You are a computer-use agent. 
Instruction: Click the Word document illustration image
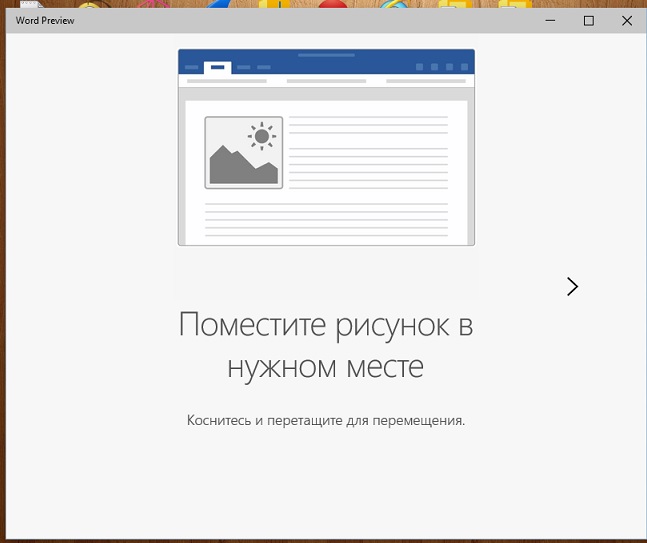pyautogui.click(x=326, y=147)
